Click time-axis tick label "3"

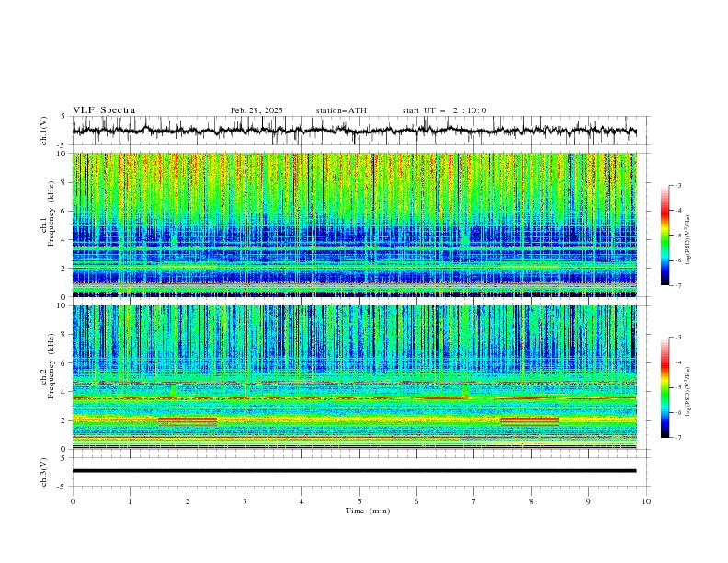245,501
